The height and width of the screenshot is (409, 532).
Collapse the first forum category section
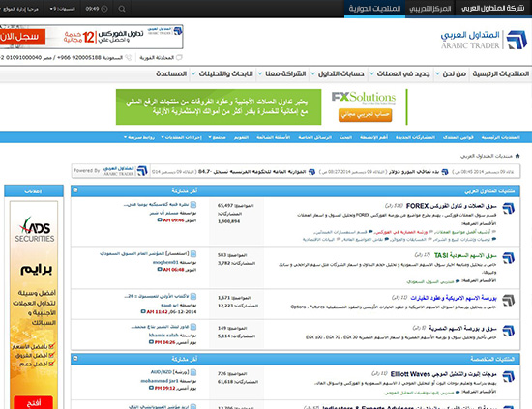point(75,190)
